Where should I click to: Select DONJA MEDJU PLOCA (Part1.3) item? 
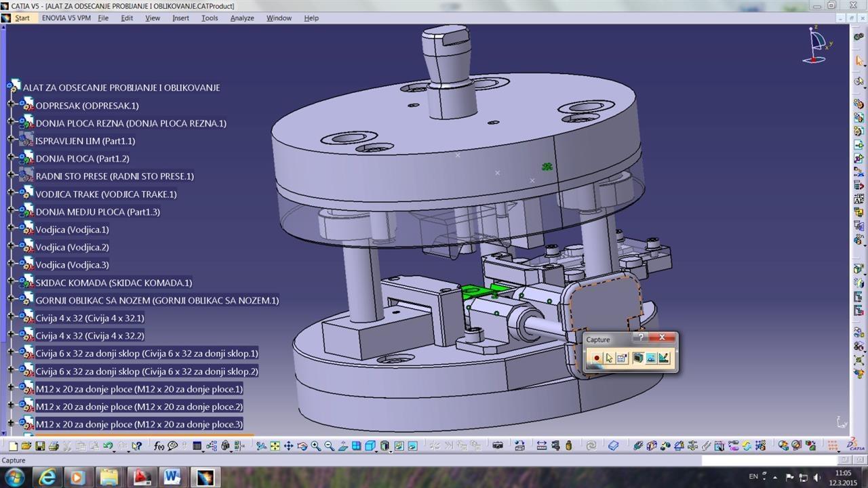coord(98,211)
